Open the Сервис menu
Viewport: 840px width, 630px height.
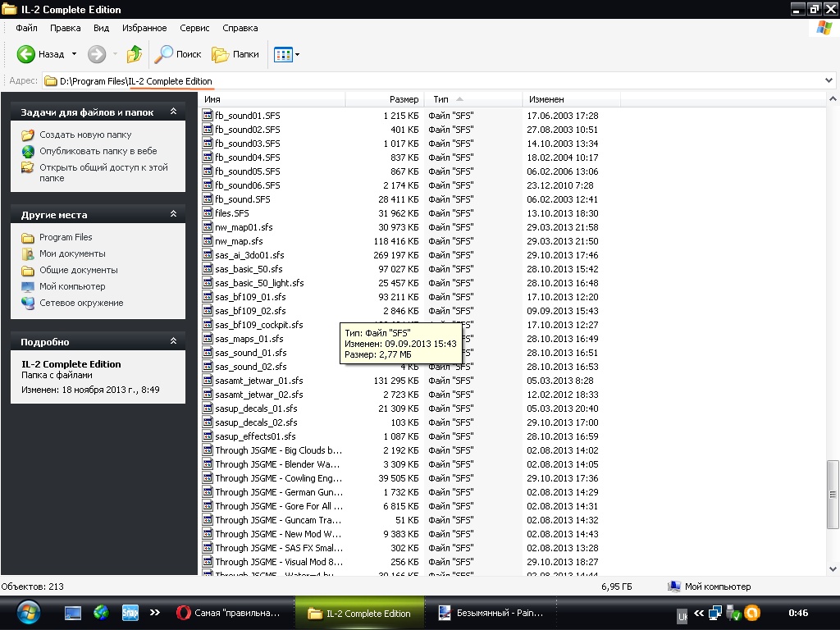(194, 28)
